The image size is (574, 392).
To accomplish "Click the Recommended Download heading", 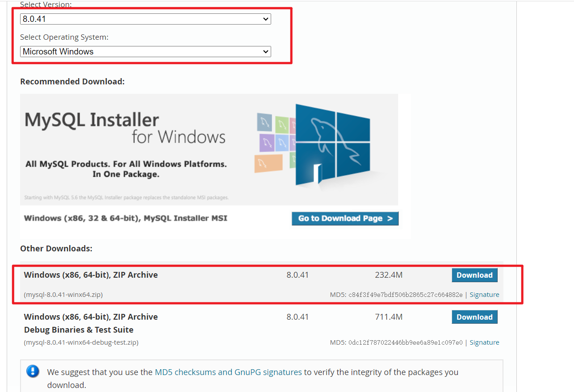I will click(x=72, y=82).
